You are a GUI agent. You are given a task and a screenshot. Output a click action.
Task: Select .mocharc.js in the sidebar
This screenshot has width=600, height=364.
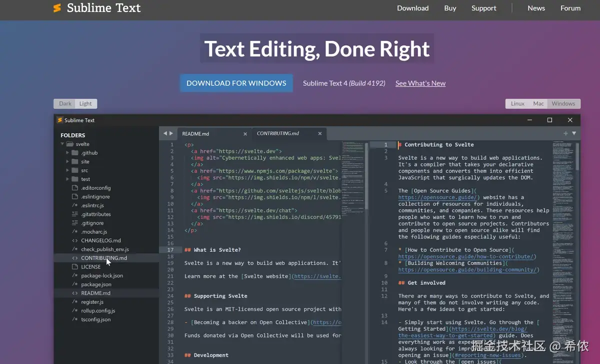click(94, 232)
